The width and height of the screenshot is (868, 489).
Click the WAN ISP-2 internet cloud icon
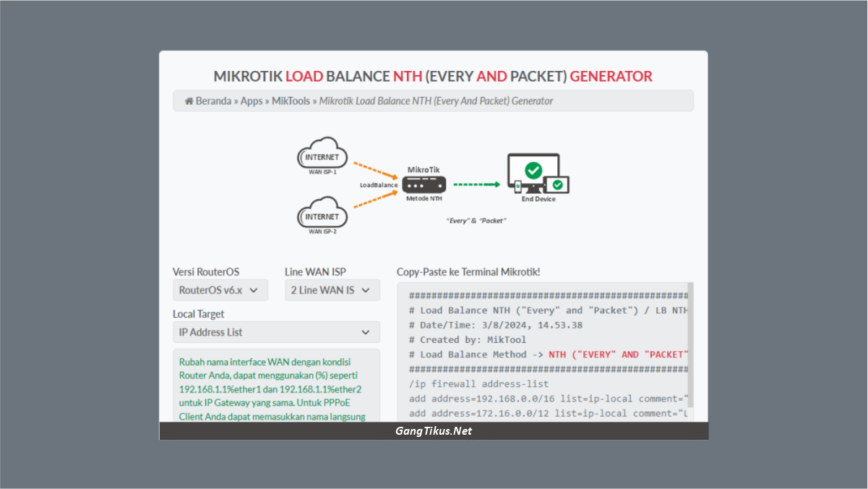322,215
